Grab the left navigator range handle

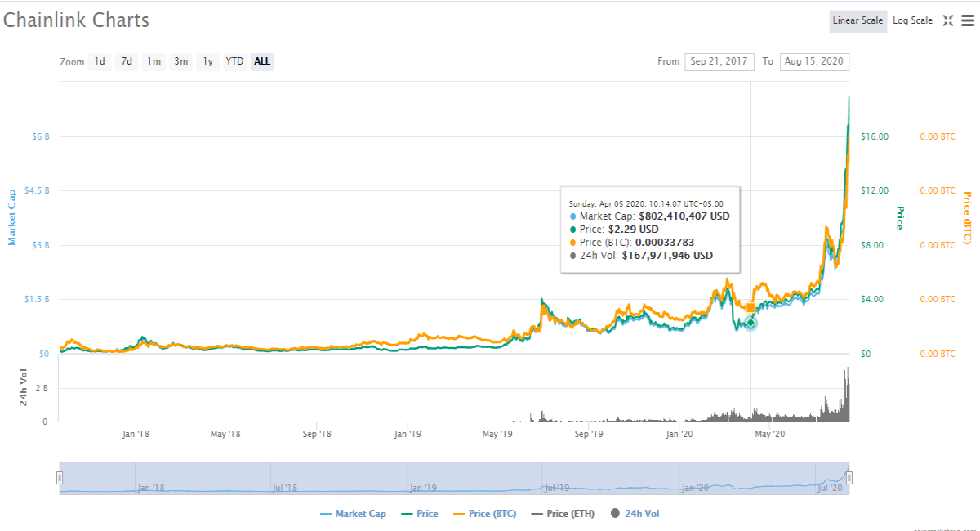pos(60,478)
